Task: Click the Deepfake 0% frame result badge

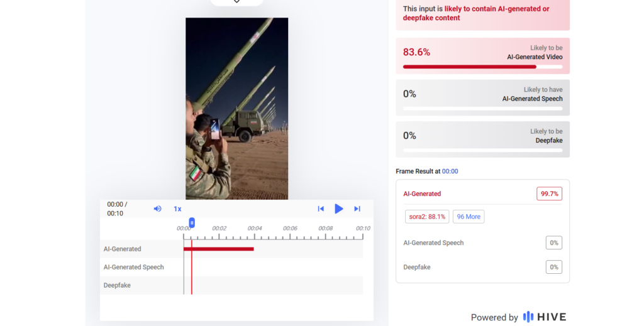Action: 553,267
